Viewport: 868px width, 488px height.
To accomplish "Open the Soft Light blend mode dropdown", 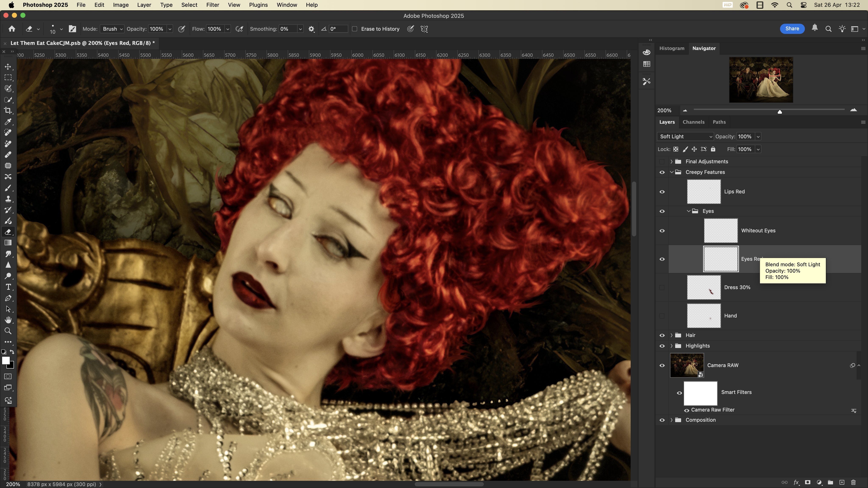I will 685,136.
